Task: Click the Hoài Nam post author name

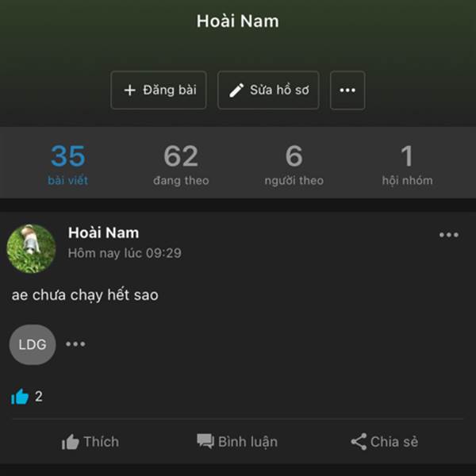Action: [103, 232]
